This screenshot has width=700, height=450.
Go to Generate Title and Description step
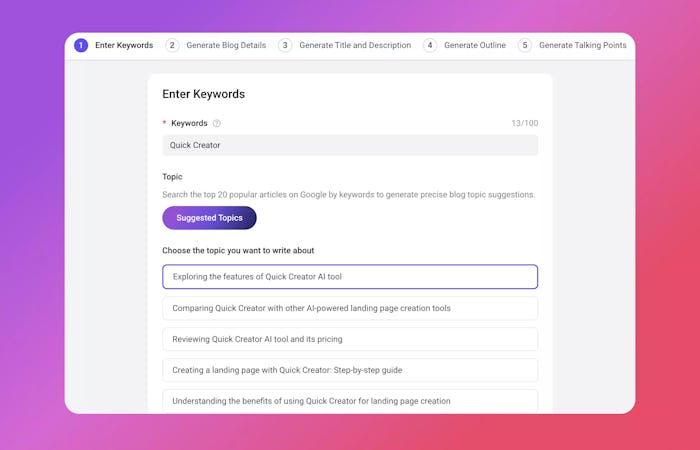[x=355, y=45]
